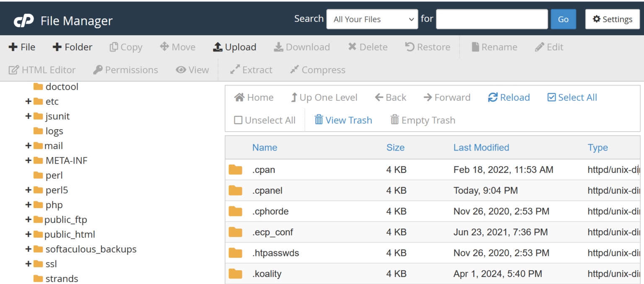This screenshot has width=644, height=284.
Task: Click Select All in the navigation bar
Action: point(571,97)
